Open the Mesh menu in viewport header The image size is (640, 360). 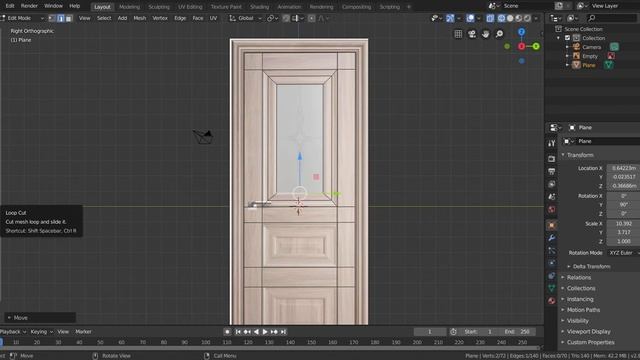[140, 18]
